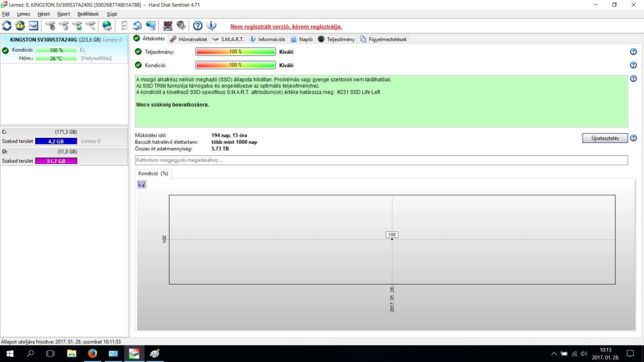Click the blue info bubble toolbar icon

tap(211, 25)
